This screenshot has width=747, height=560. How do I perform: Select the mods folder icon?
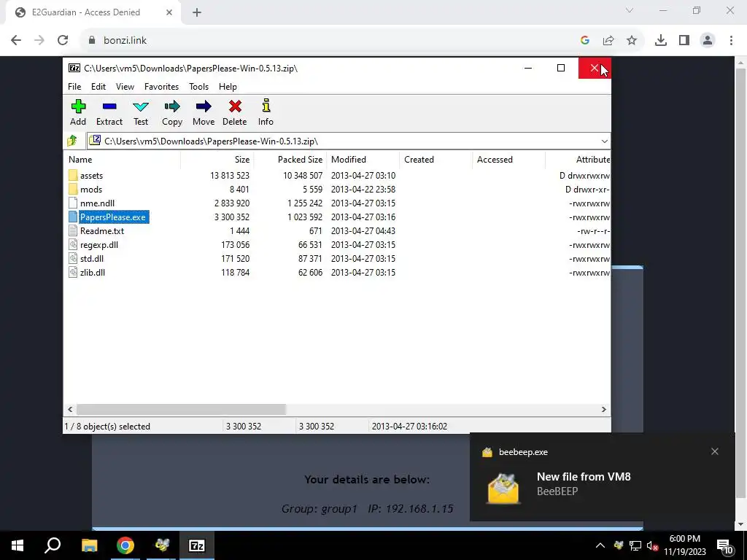[73, 189]
